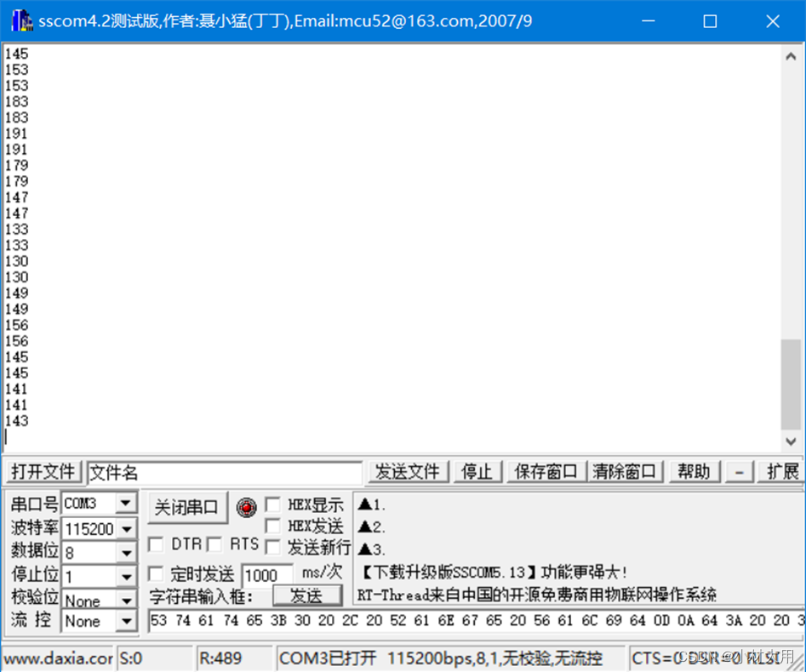The height and width of the screenshot is (672, 806).
Task: Toggle the RTS checkbox
Action: (214, 544)
